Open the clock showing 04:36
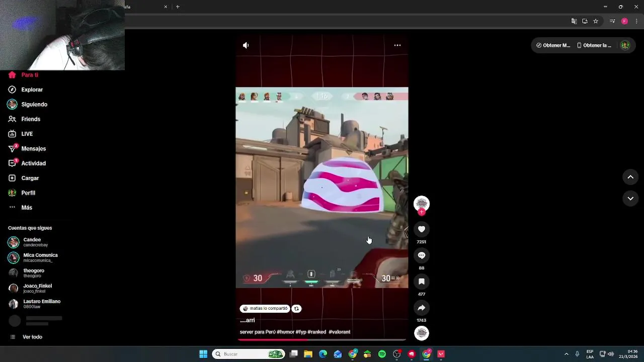This screenshot has width=644, height=362. [x=629, y=354]
